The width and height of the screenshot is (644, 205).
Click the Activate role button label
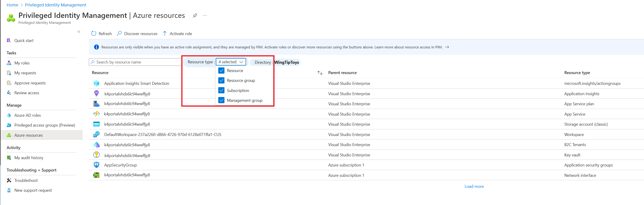(x=181, y=34)
